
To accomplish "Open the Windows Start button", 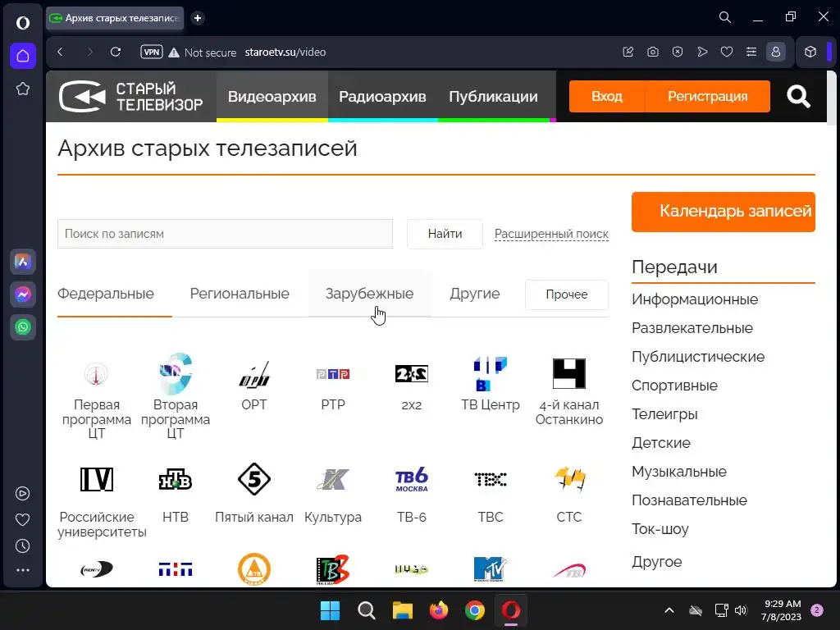I will [330, 610].
